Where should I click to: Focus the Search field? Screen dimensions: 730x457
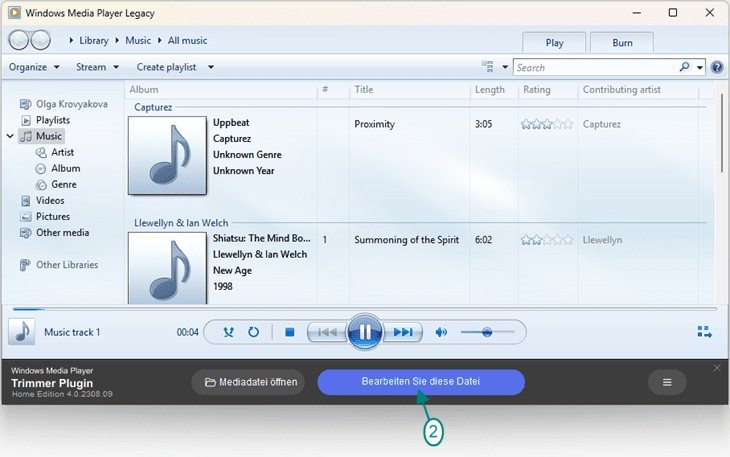click(596, 67)
